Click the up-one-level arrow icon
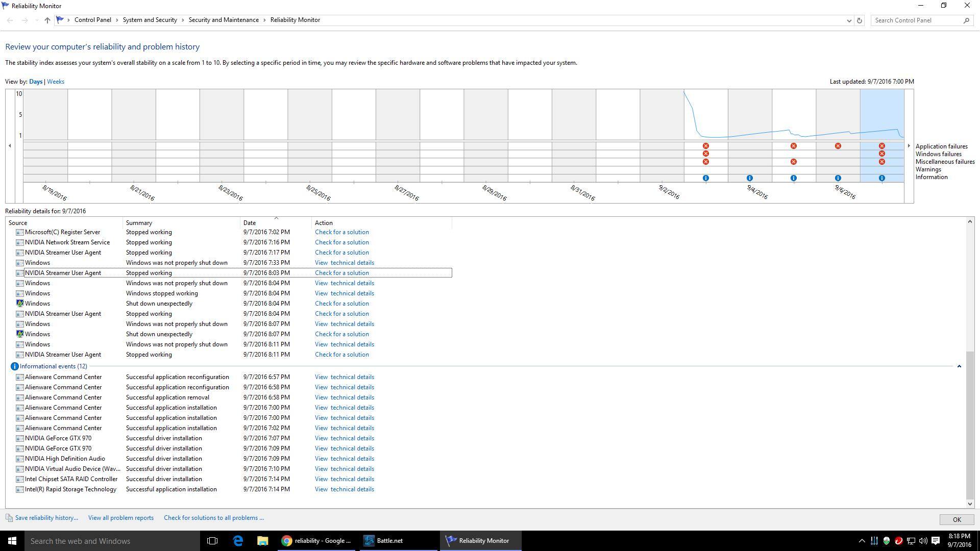The height and width of the screenshot is (551, 980). coord(47,20)
